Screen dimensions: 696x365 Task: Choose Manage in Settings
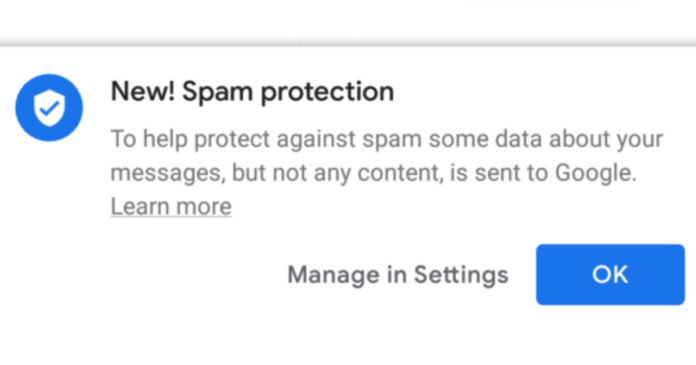tap(398, 274)
